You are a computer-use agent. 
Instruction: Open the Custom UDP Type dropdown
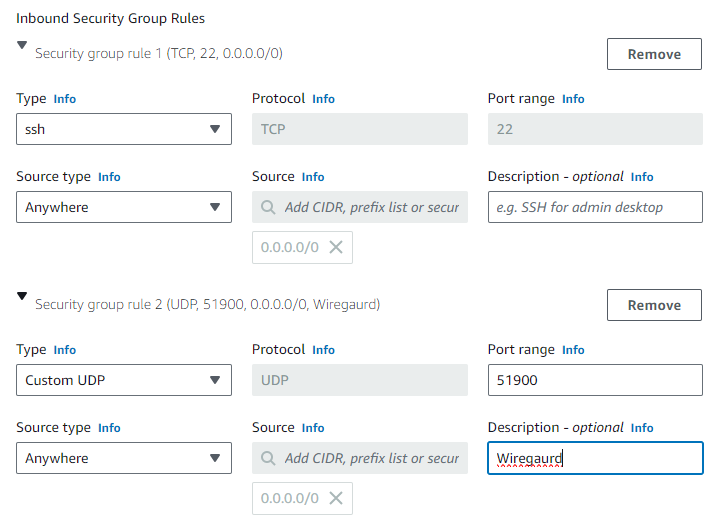click(x=124, y=380)
